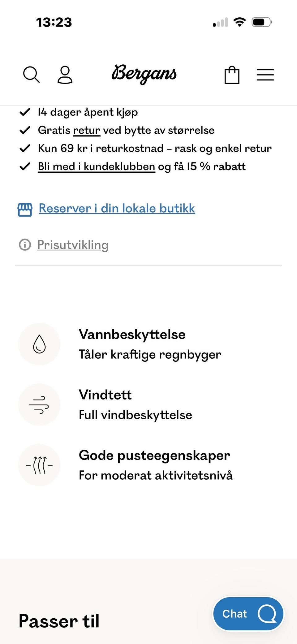Expand the Passer til section
This screenshot has width=297, height=644.
pos(59,620)
